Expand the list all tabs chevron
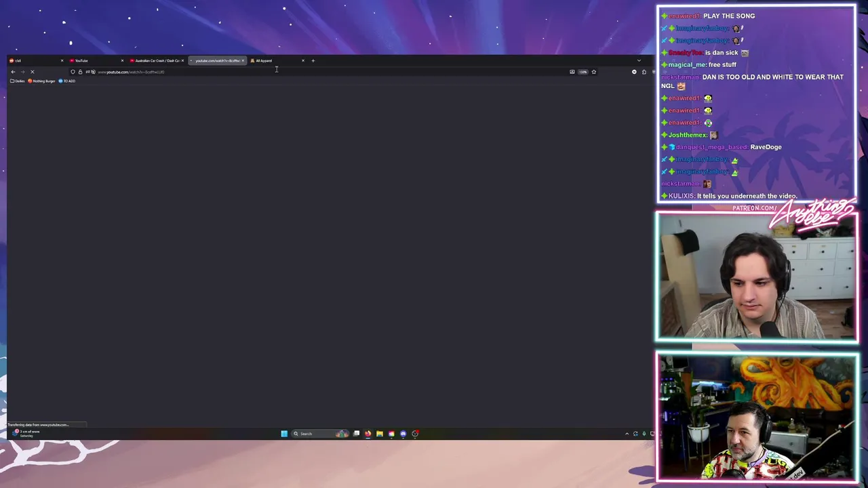Viewport: 868px width, 488px height. [639, 60]
